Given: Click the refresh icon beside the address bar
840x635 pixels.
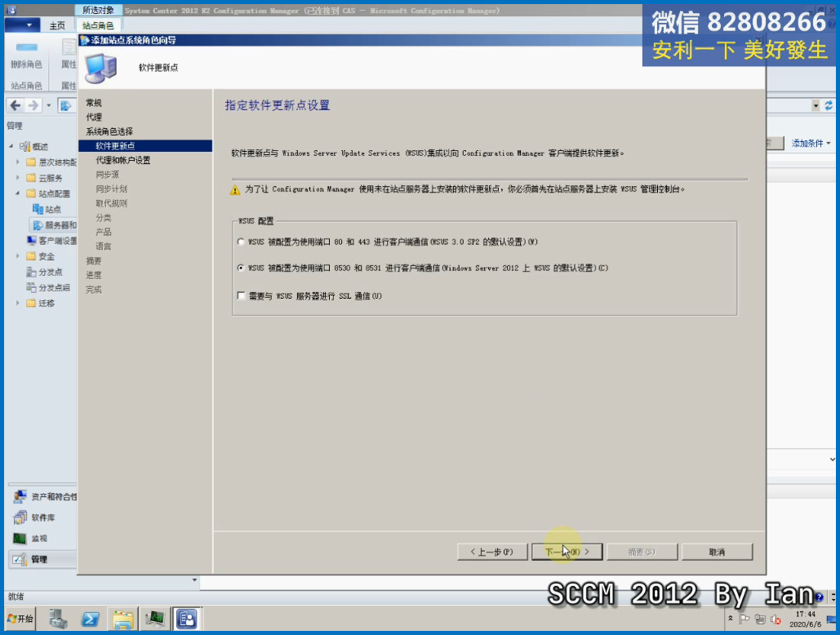Looking at the screenshot, I should (829, 105).
